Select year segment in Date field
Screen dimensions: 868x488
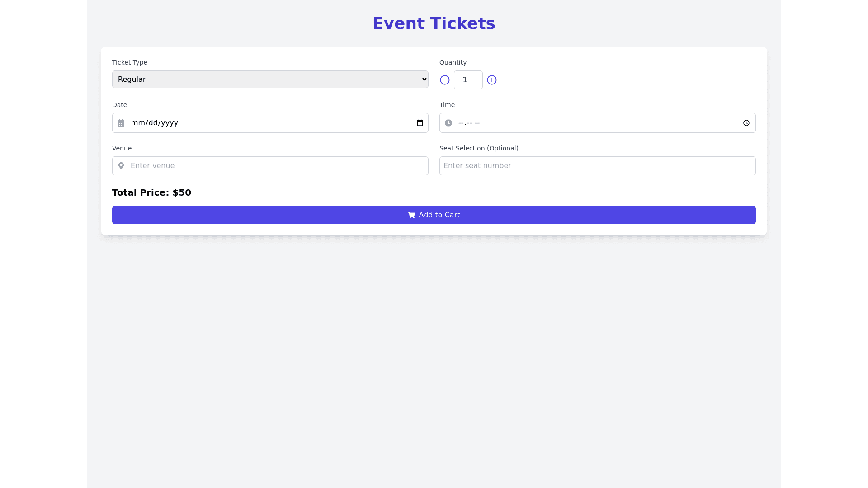pyautogui.click(x=169, y=123)
